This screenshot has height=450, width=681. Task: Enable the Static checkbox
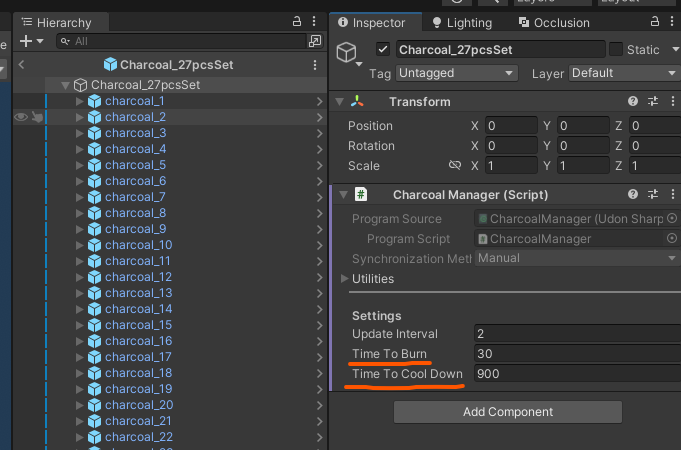(x=616, y=49)
